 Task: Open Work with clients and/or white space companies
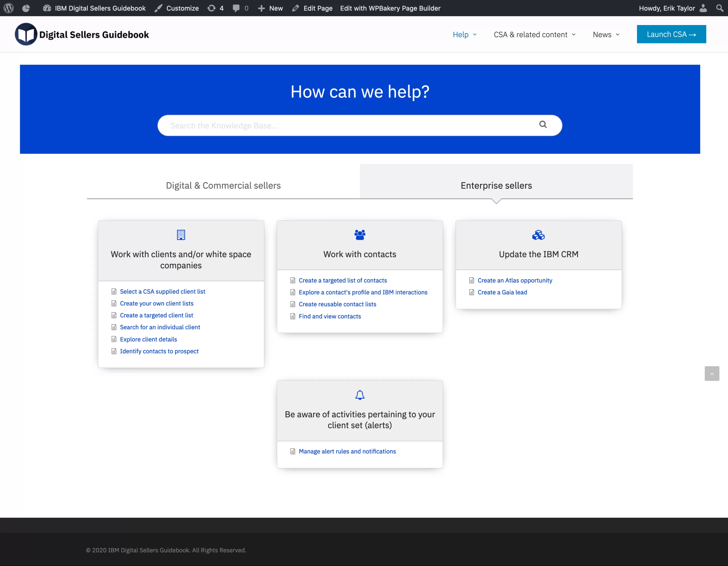coord(181,260)
